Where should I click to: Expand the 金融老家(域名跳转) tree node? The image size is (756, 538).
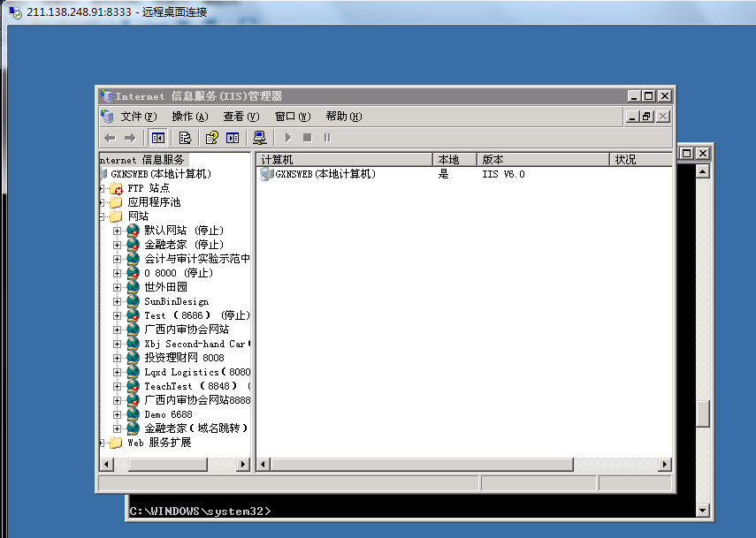(117, 428)
